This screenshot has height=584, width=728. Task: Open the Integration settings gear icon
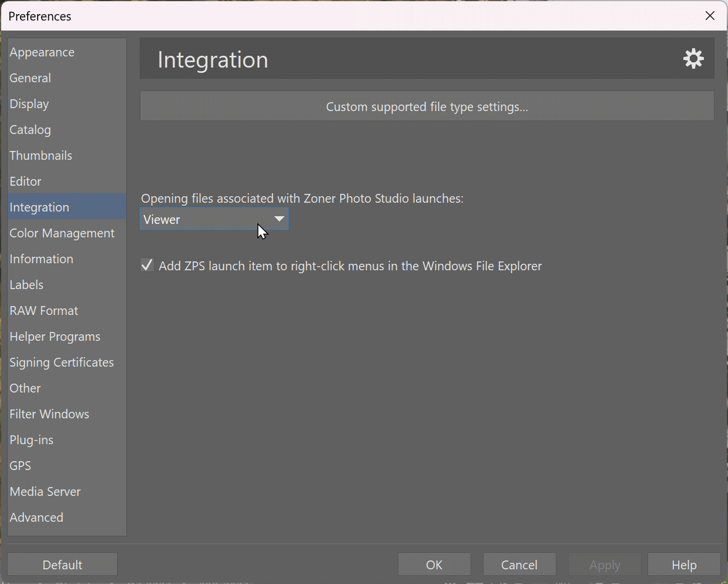[693, 58]
